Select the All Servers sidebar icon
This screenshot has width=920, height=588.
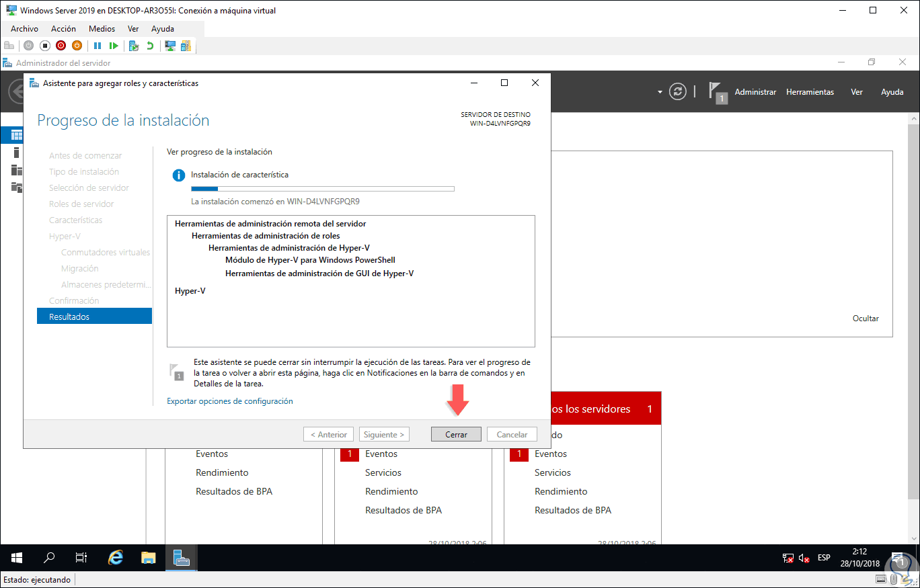tap(17, 169)
